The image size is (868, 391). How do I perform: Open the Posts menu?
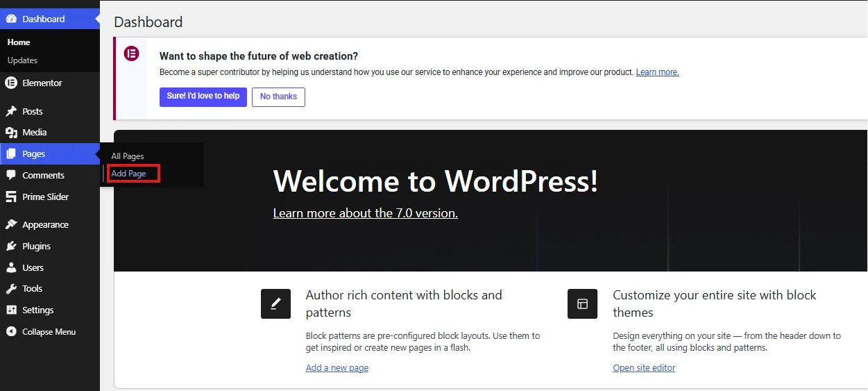[x=50, y=111]
